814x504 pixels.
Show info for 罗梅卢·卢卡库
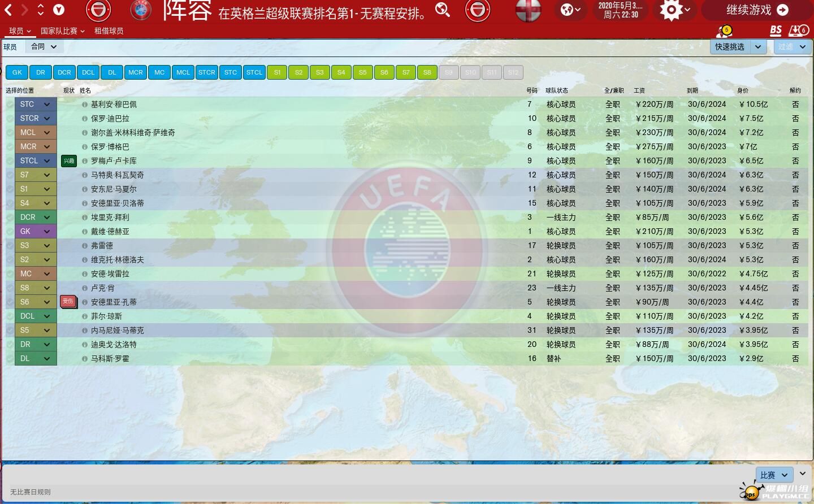pos(85,161)
